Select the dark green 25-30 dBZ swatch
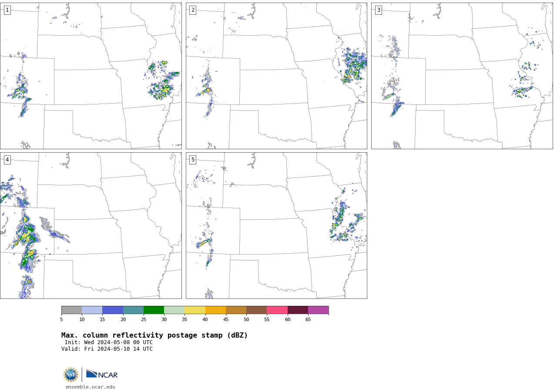 pyautogui.click(x=154, y=310)
